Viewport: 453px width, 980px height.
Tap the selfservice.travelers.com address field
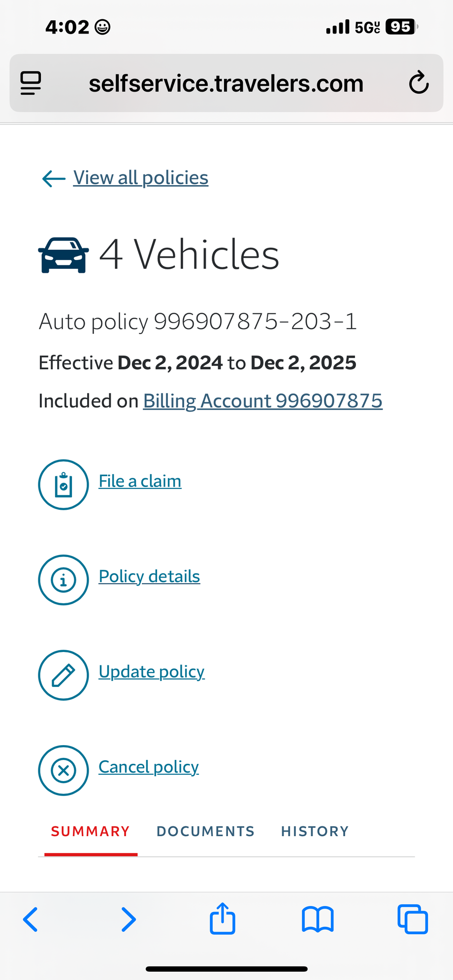[226, 83]
